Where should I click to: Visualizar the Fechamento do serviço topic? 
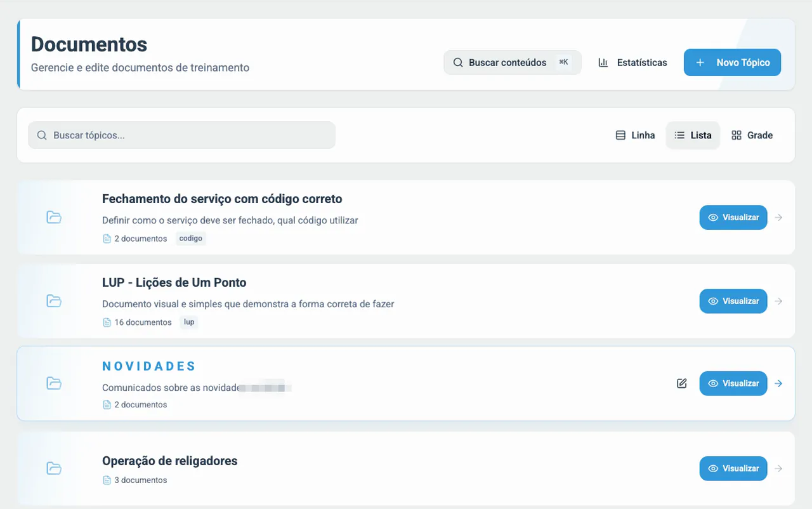coord(733,217)
